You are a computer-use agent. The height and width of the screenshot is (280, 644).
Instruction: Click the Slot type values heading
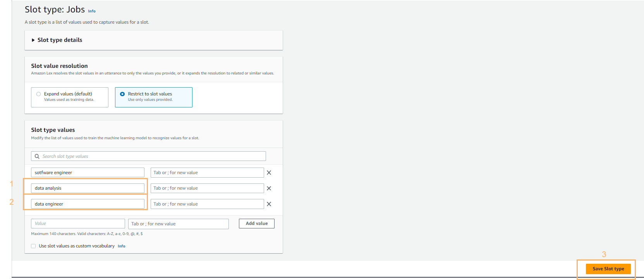[x=53, y=130]
